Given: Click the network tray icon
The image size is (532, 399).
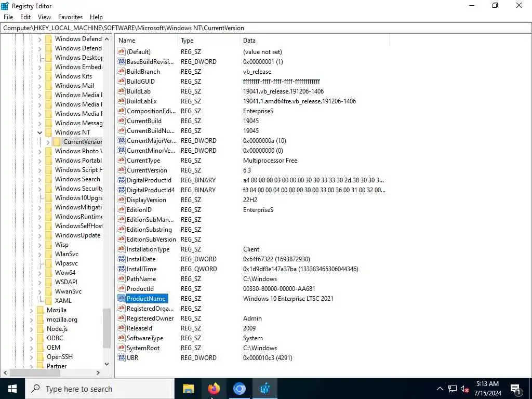Looking at the screenshot, I should click(453, 389).
